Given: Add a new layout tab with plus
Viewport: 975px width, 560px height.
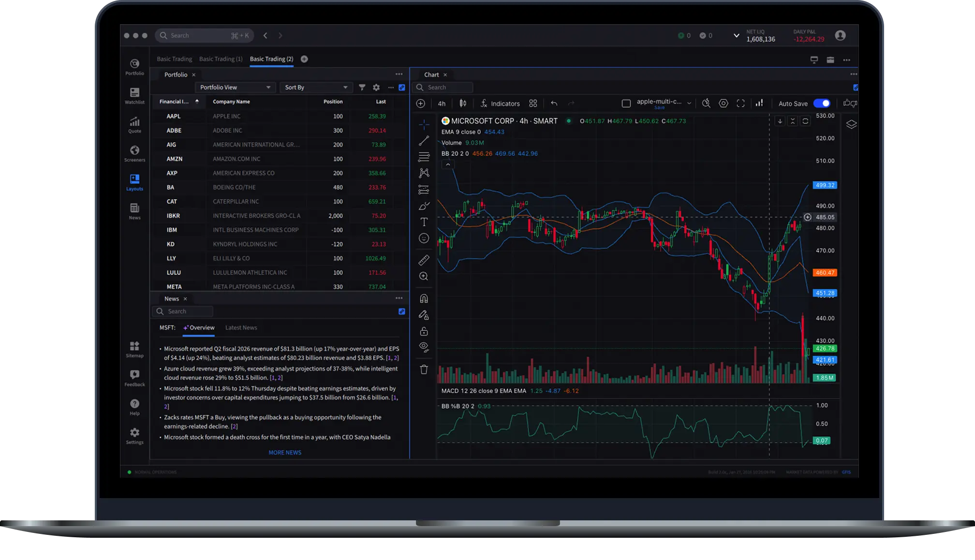Looking at the screenshot, I should point(304,59).
